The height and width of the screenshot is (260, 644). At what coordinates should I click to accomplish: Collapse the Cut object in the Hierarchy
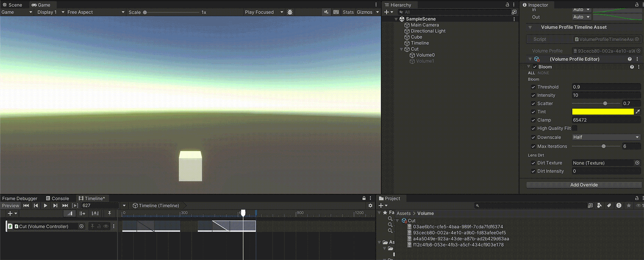[401, 49]
